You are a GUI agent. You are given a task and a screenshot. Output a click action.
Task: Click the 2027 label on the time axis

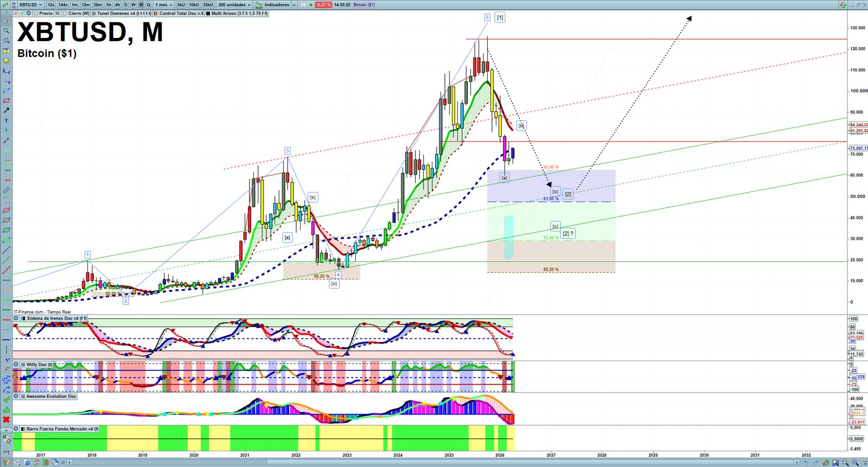[x=551, y=455]
